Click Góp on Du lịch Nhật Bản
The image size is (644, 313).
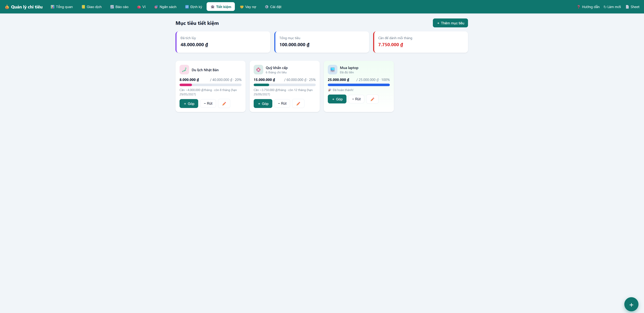point(189,103)
